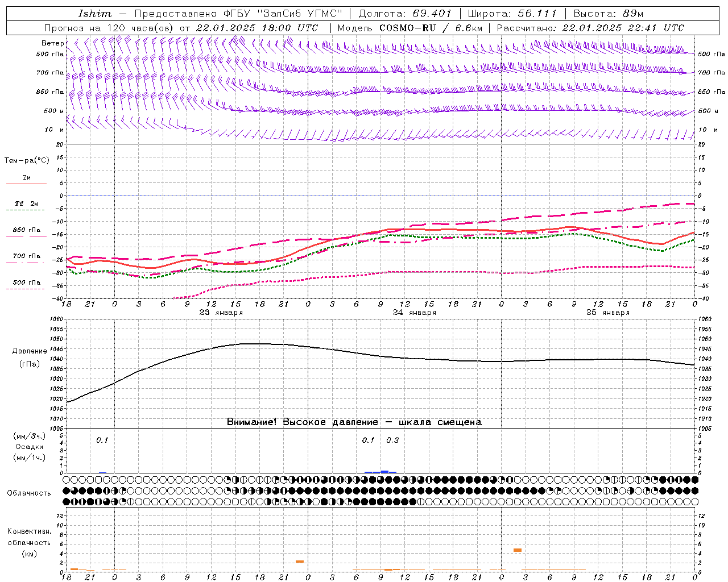
Task: Click the Высота: 89м field
Action: (x=609, y=14)
